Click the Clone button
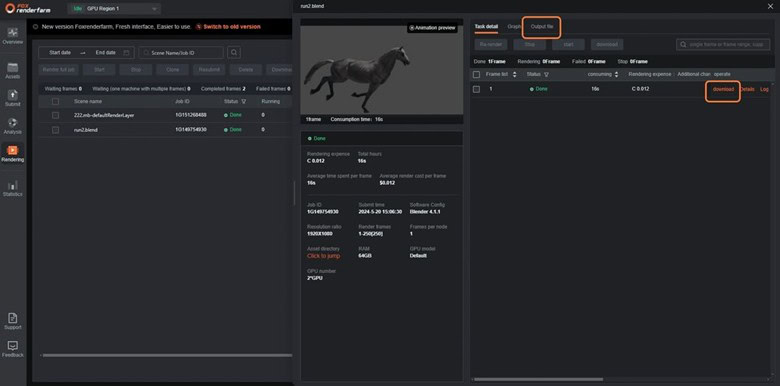 point(173,70)
